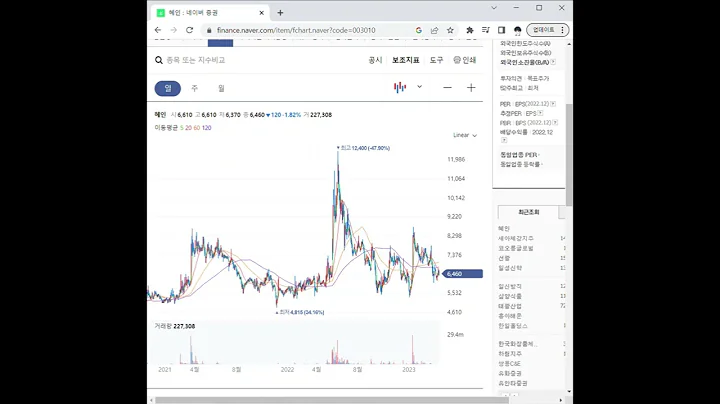
Task: Open 코오롱글로벌 in recent list
Action: (516, 248)
